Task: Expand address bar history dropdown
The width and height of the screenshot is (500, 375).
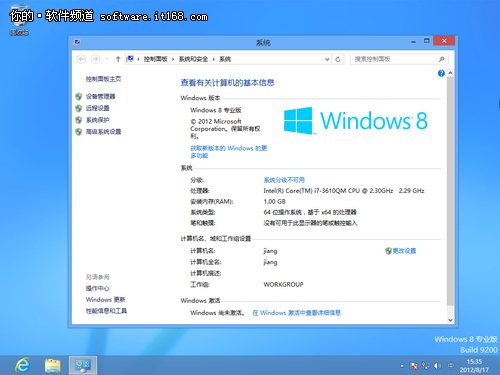Action: (327, 59)
